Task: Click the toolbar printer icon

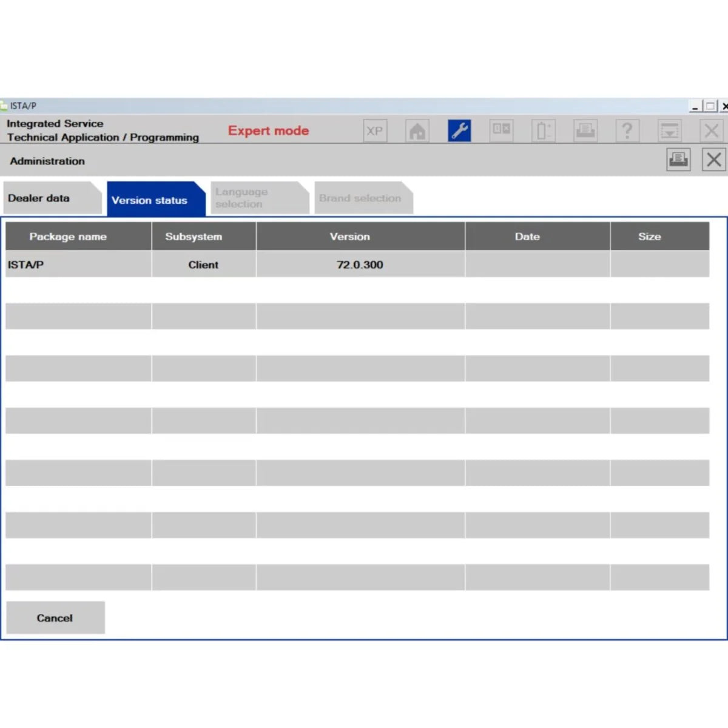Action: (585, 130)
